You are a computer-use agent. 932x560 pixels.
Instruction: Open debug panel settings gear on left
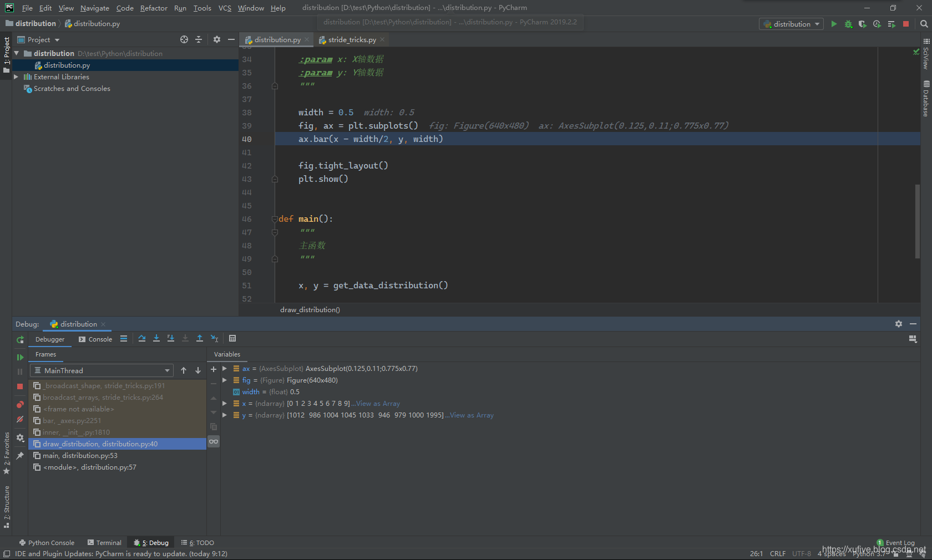coord(20,437)
